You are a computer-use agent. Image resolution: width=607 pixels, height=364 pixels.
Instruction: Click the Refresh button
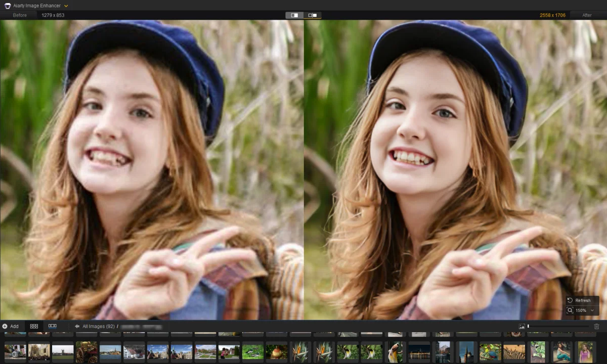click(x=582, y=300)
